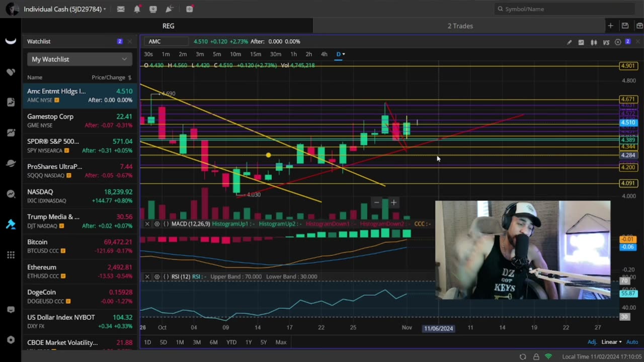Zoom out the chart
This screenshot has height=362, width=644.
click(x=376, y=203)
